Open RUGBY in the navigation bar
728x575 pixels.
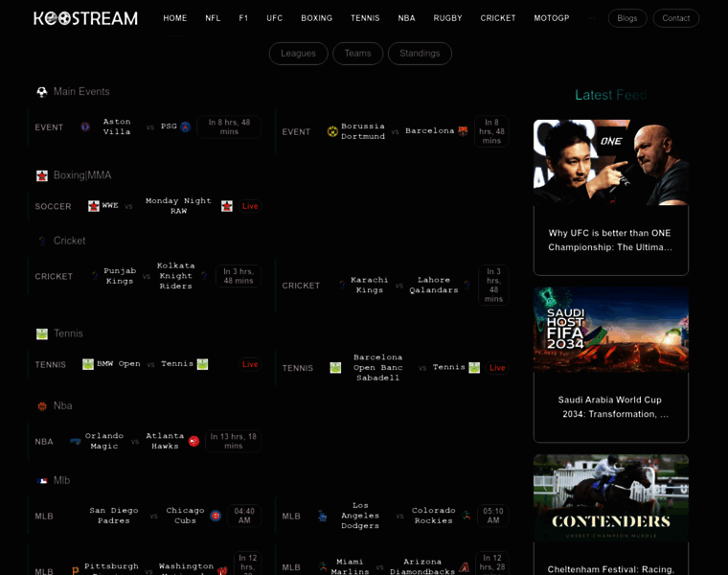(x=447, y=18)
